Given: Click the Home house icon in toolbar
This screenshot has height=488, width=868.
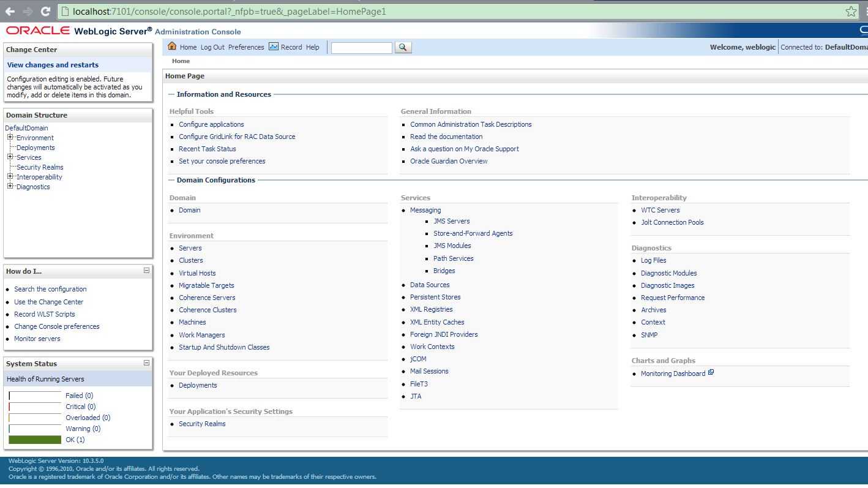Looking at the screenshot, I should coord(172,47).
